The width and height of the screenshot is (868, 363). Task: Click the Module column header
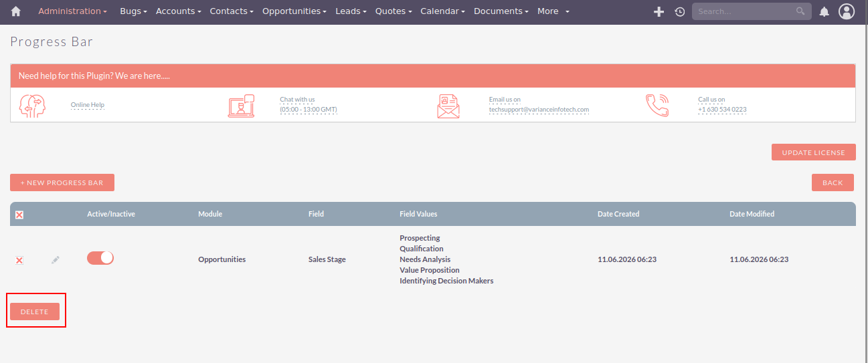click(210, 214)
